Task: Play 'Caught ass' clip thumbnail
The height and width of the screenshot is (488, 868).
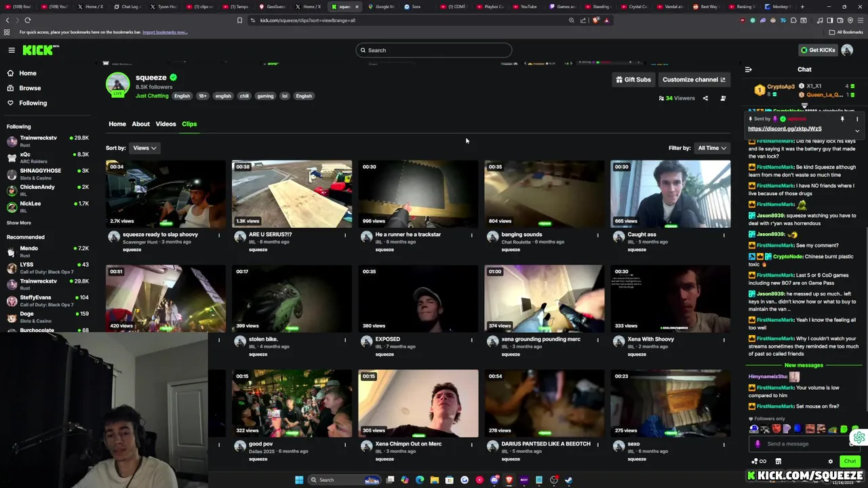Action: [670, 194]
